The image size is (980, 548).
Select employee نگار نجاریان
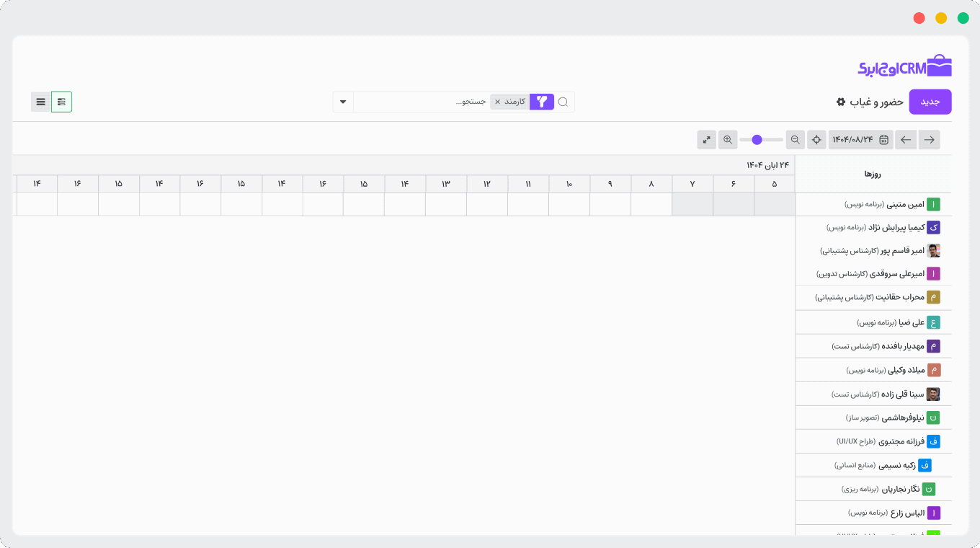pyautogui.click(x=873, y=489)
